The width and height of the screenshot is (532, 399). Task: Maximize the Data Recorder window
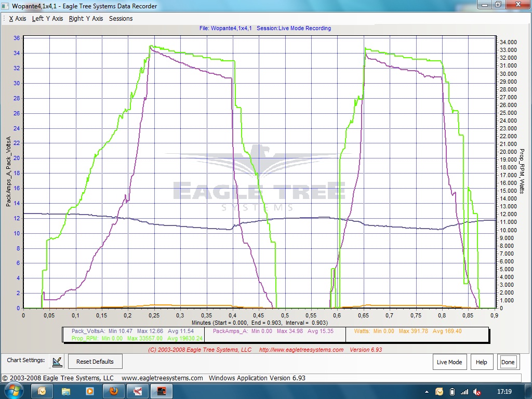click(x=498, y=4)
